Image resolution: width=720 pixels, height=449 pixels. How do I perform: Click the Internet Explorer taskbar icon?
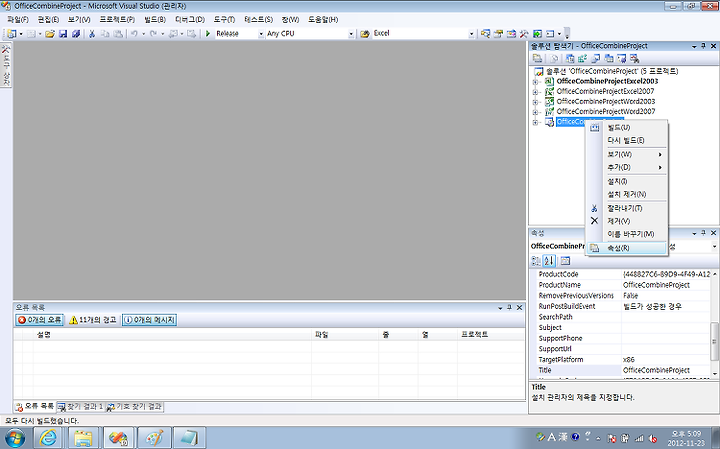[48, 438]
